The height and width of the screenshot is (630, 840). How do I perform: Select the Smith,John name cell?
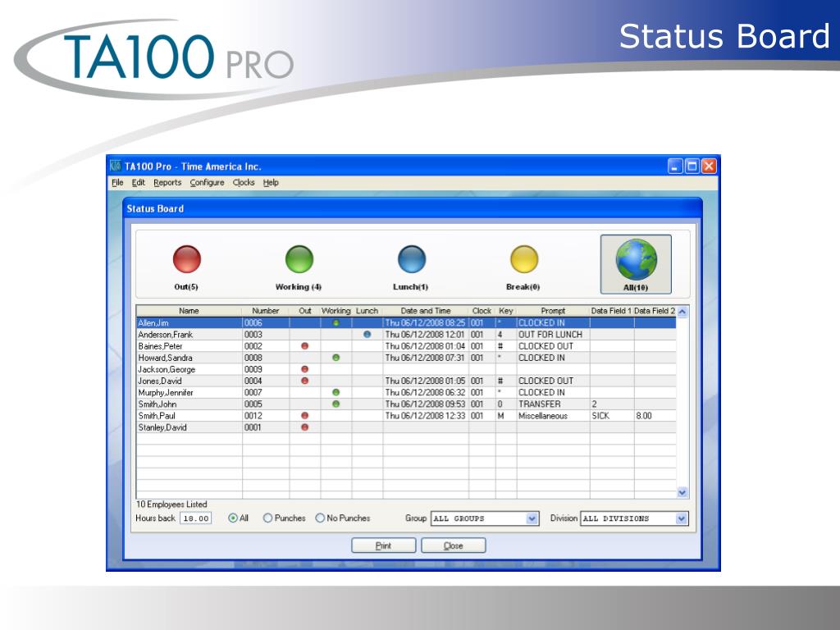pos(189,404)
